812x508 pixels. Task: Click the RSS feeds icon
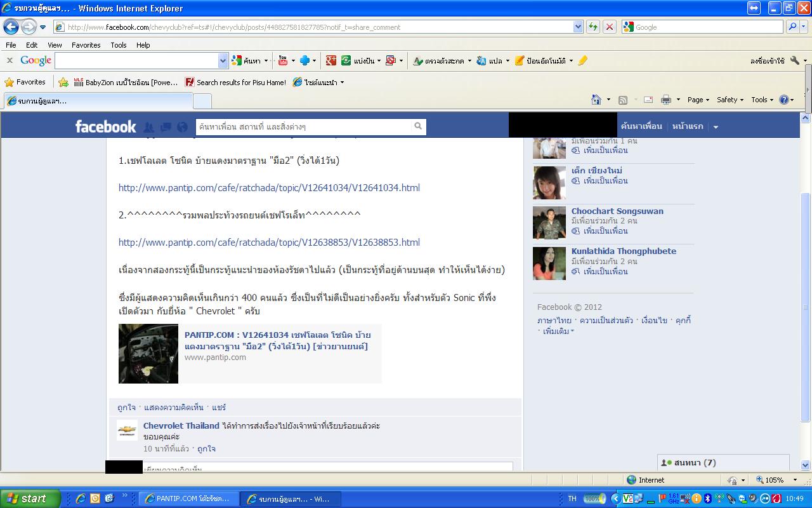(x=623, y=100)
